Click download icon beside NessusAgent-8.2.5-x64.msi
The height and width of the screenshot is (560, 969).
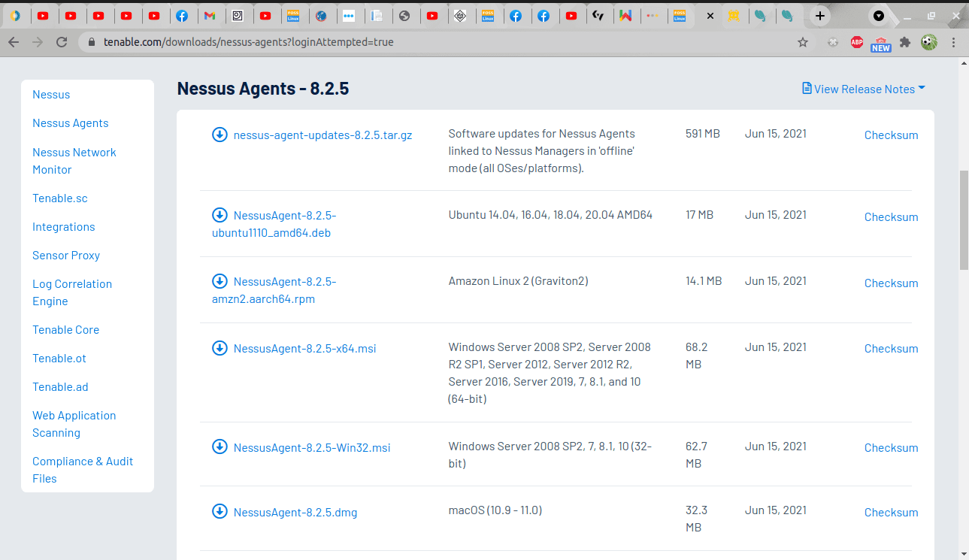[220, 348]
